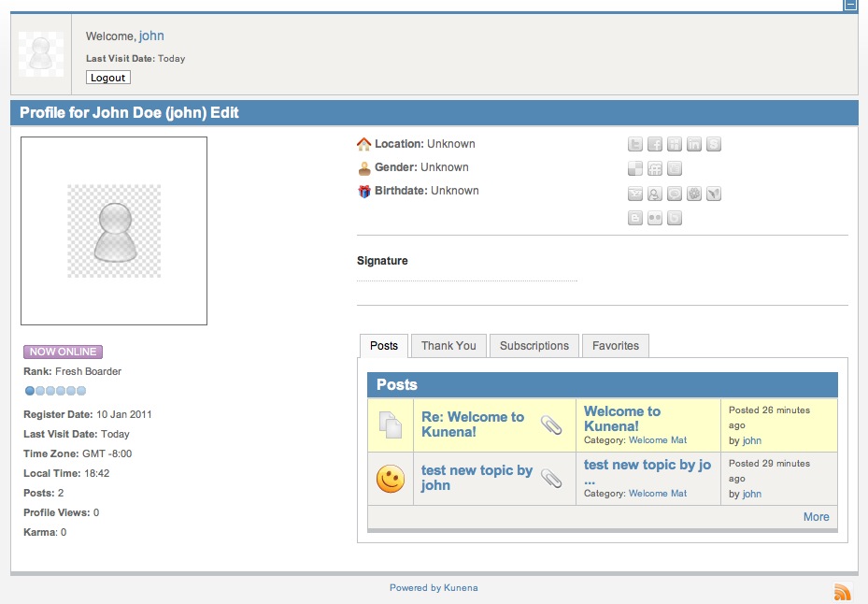Click the Skype contact icon
868x604 pixels.
[714, 145]
